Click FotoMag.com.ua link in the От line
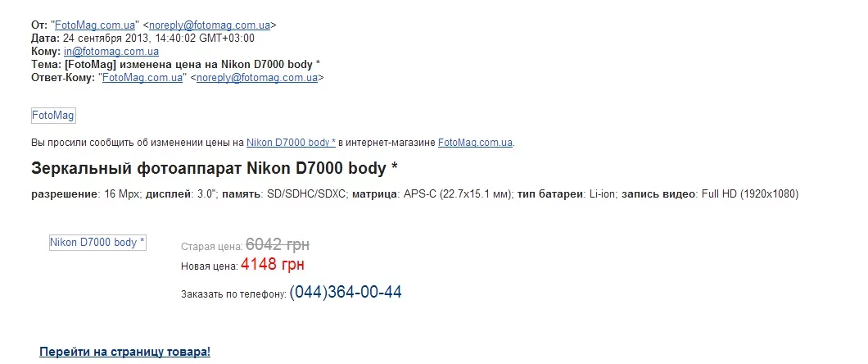Screen dimensions: 868x364 (x=94, y=25)
